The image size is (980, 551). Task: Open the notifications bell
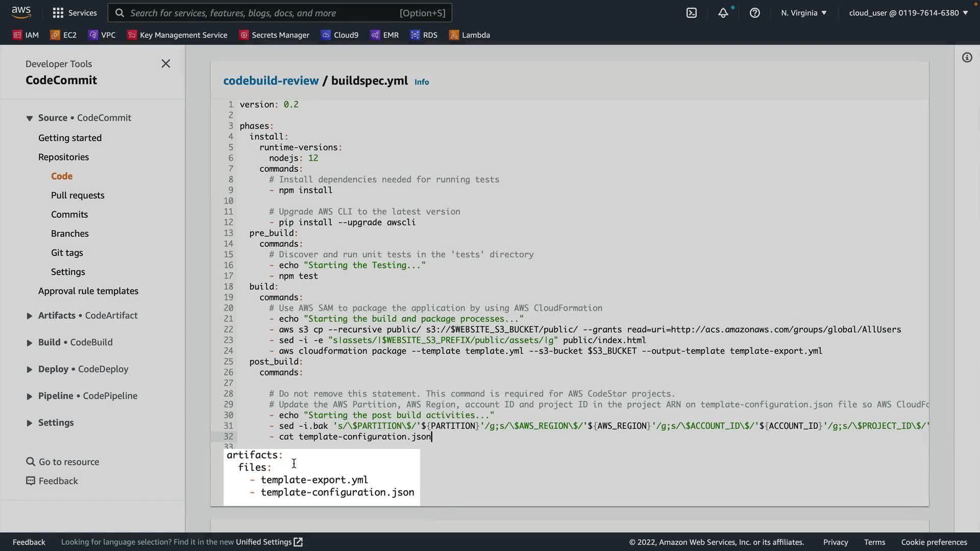pos(723,13)
